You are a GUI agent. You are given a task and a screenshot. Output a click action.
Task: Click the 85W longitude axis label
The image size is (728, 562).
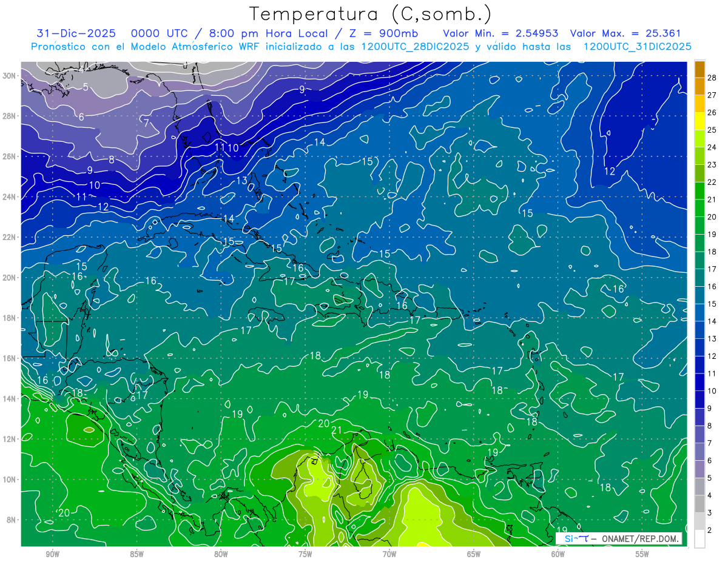click(x=136, y=554)
